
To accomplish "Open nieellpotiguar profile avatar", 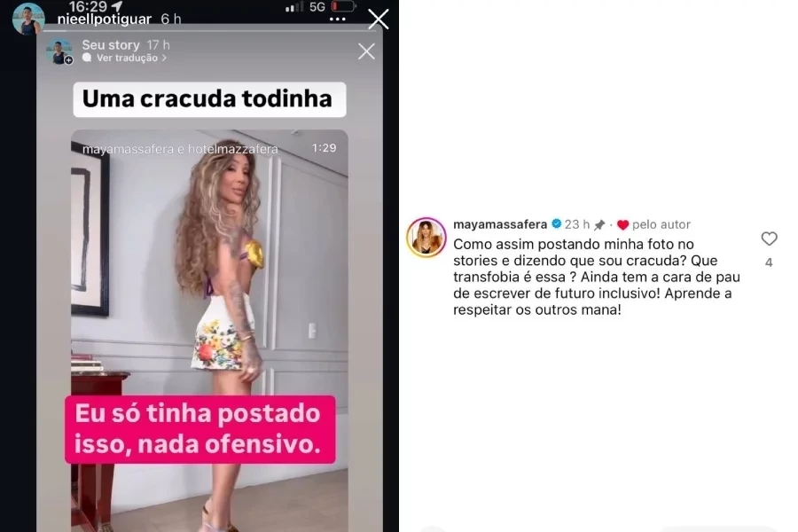I will 28,19.
